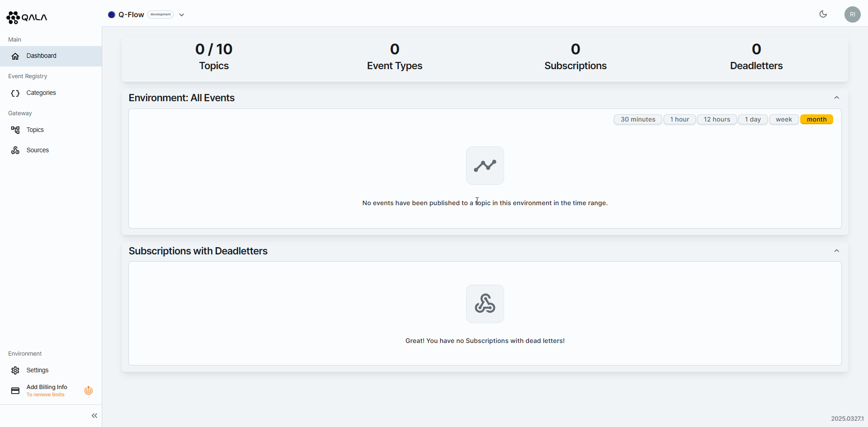This screenshot has width=868, height=427.
Task: Collapse Subscriptions with Deadletters section
Action: click(x=836, y=251)
